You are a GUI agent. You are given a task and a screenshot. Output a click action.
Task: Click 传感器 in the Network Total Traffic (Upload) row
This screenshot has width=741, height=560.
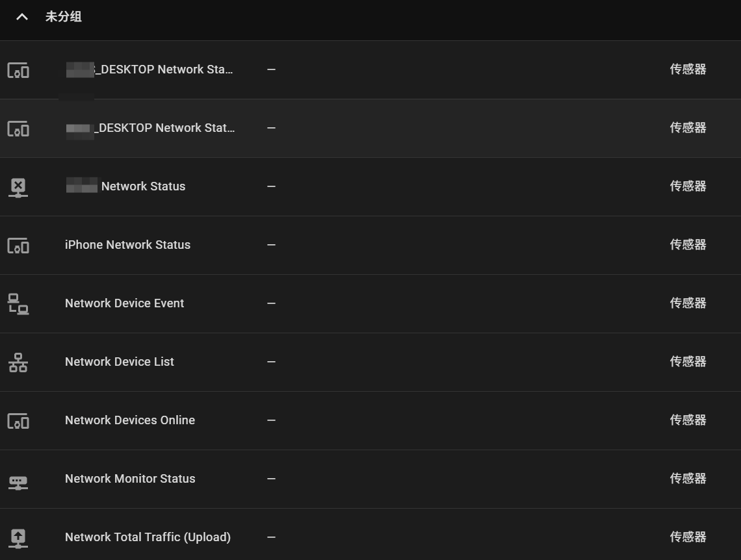(x=688, y=537)
